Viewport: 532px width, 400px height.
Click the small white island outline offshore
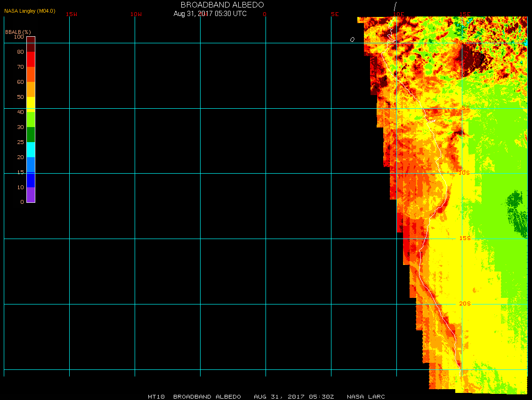[x=352, y=40]
